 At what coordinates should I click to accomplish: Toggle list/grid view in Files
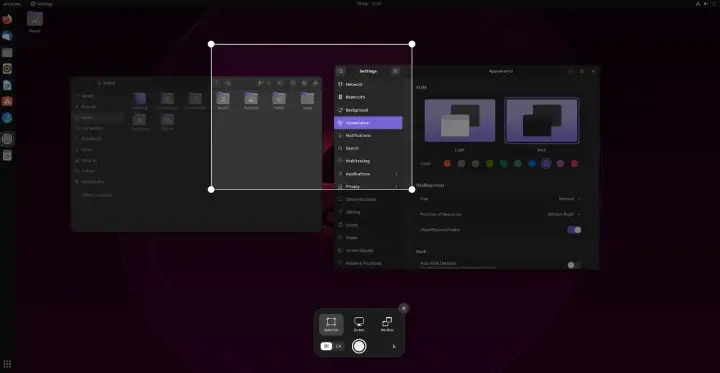[261, 83]
